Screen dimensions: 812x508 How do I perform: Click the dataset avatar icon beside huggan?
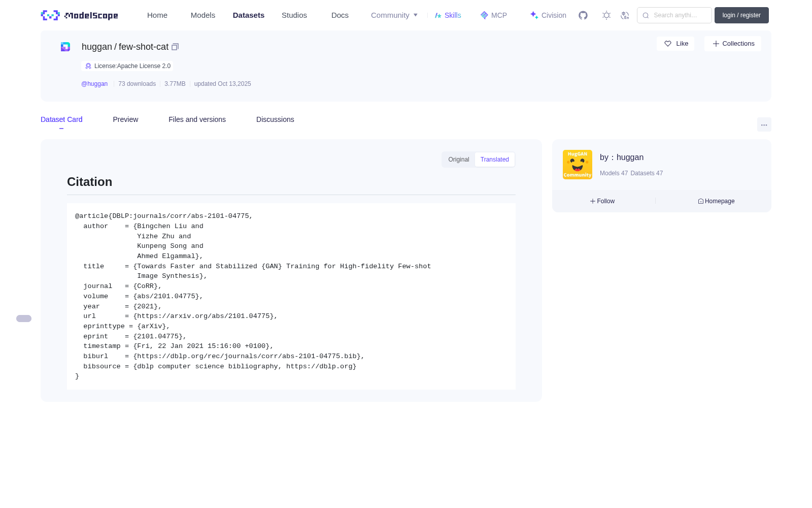[65, 47]
